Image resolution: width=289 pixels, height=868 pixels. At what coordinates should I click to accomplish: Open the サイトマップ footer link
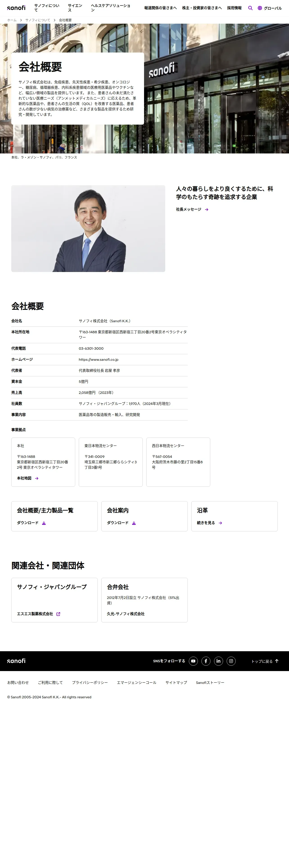point(176,683)
